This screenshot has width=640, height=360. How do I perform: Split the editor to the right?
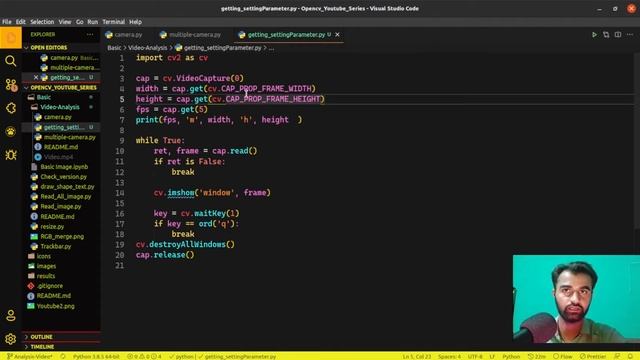[x=618, y=35]
